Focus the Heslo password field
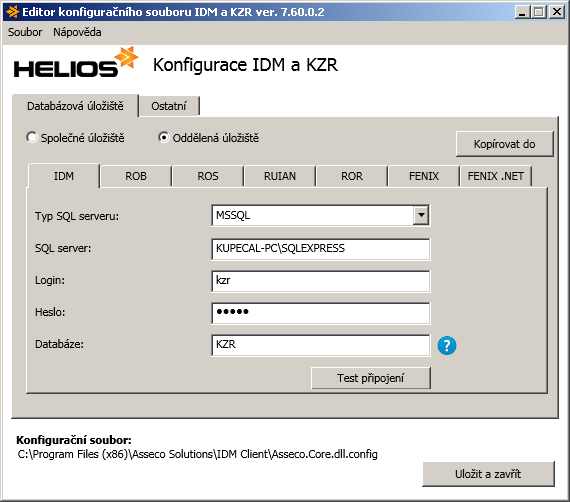The image size is (570, 502). click(x=321, y=313)
